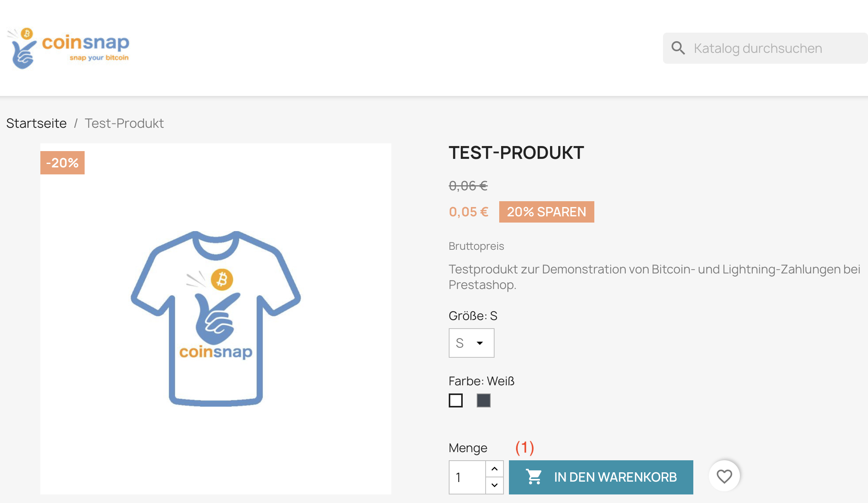Click the t-shirt product image
The width and height of the screenshot is (868, 503).
216,319
